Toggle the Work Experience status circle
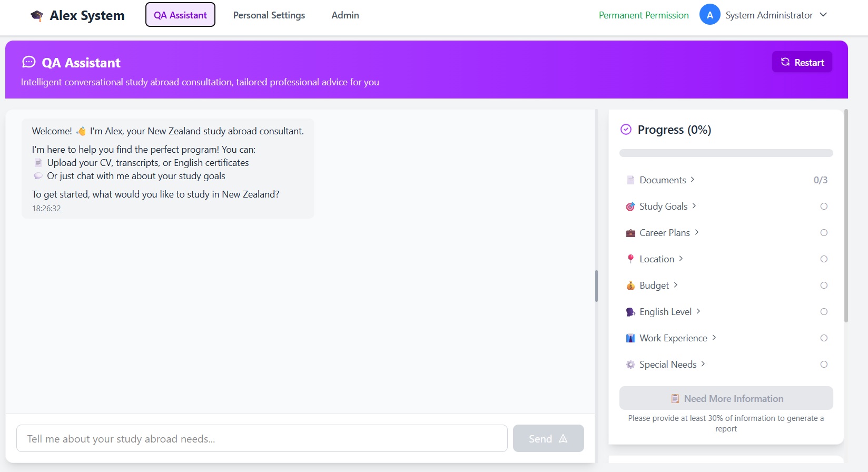 click(x=824, y=338)
